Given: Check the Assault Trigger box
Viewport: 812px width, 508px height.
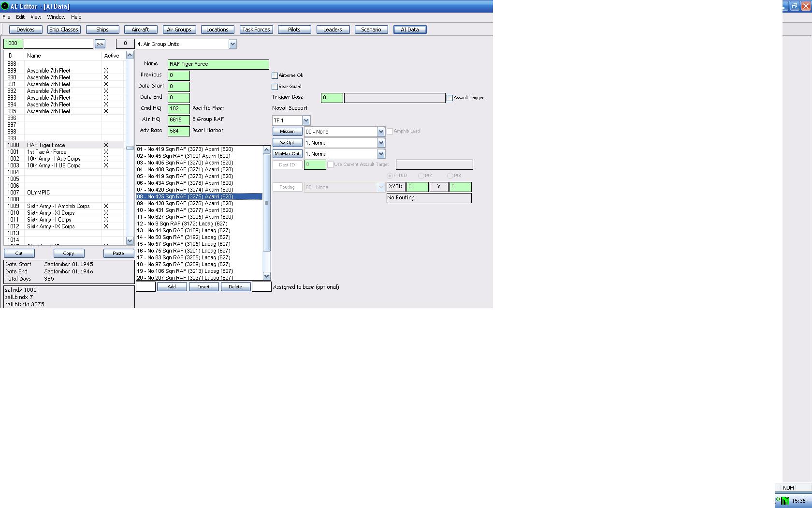Looking at the screenshot, I should [449, 98].
